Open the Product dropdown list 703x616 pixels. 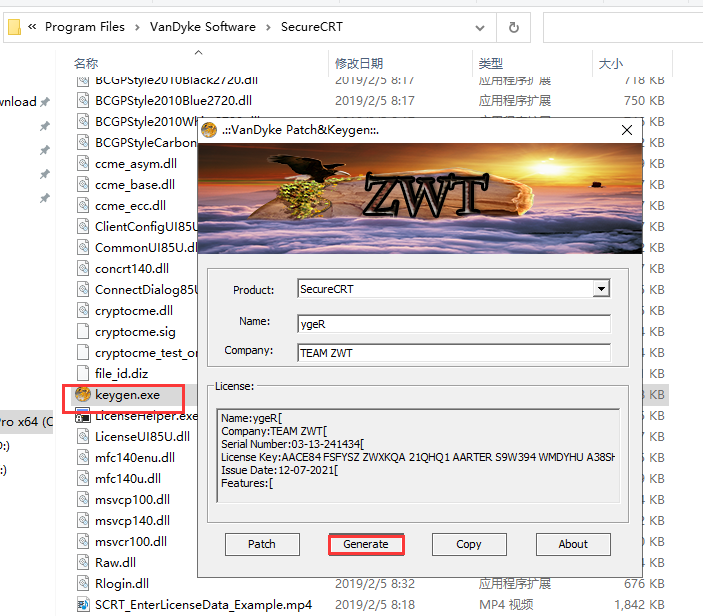[601, 289]
